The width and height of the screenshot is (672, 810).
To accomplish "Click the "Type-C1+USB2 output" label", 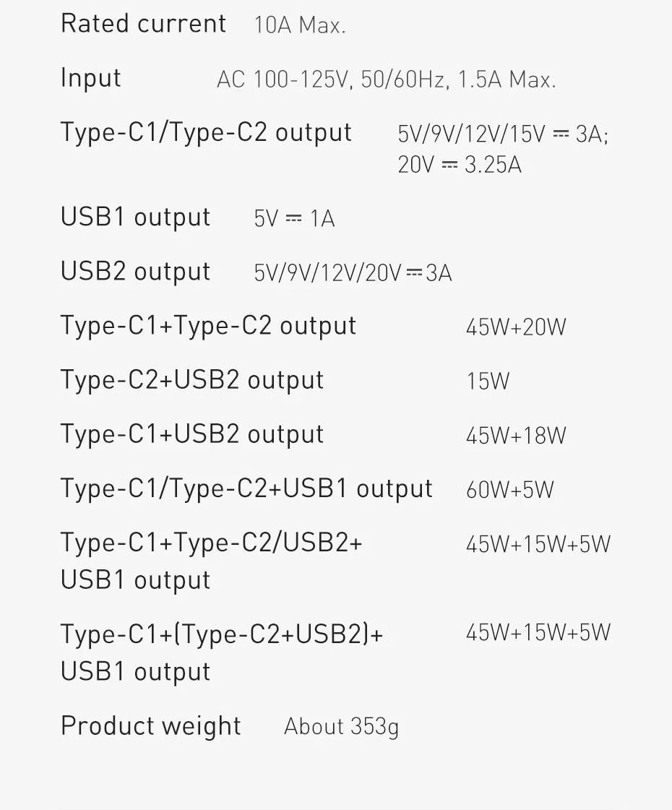I will [x=192, y=434].
